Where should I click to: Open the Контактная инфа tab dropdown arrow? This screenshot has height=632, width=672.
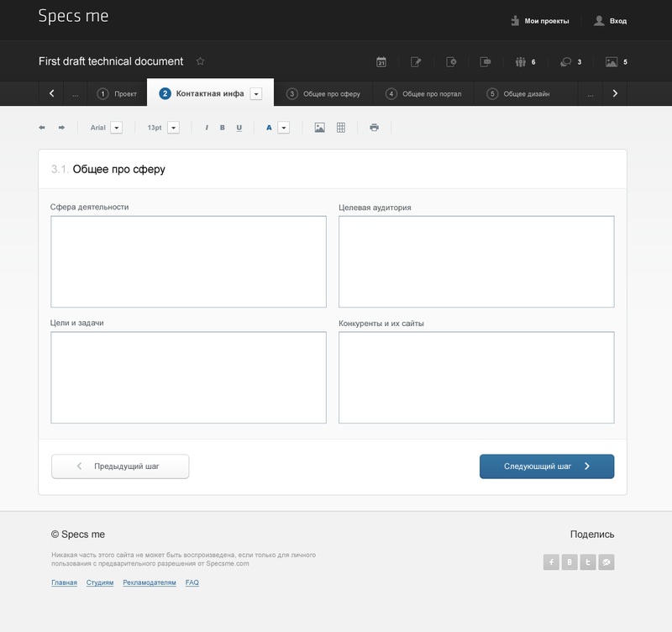pos(256,94)
